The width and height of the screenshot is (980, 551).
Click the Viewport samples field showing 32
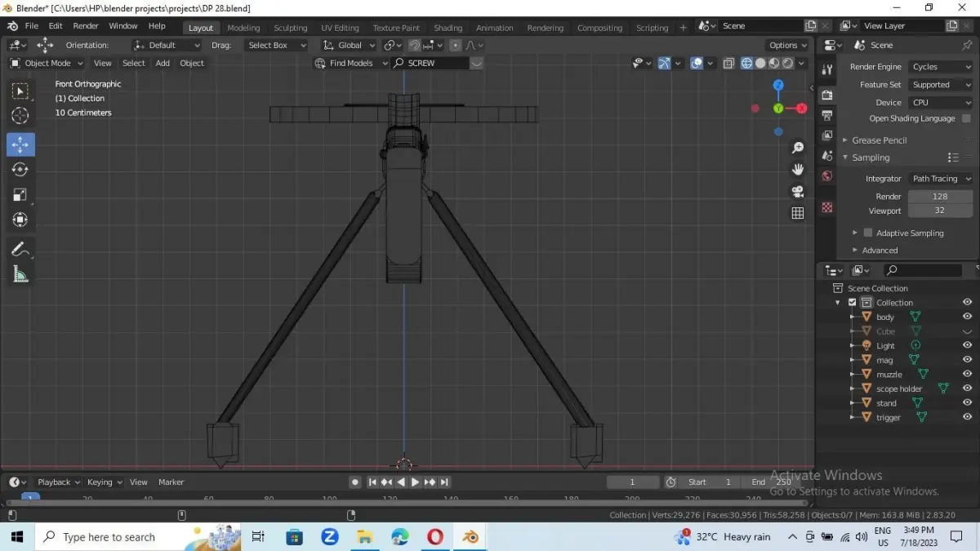[940, 211]
